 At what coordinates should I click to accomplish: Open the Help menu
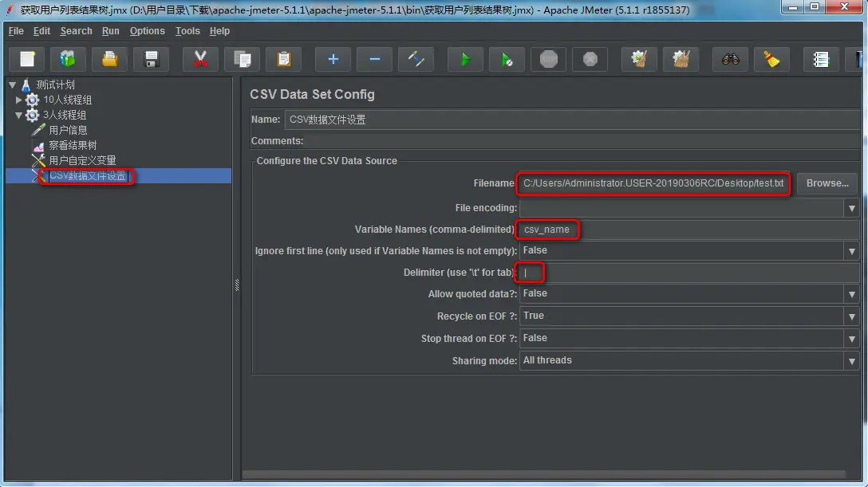click(x=219, y=31)
